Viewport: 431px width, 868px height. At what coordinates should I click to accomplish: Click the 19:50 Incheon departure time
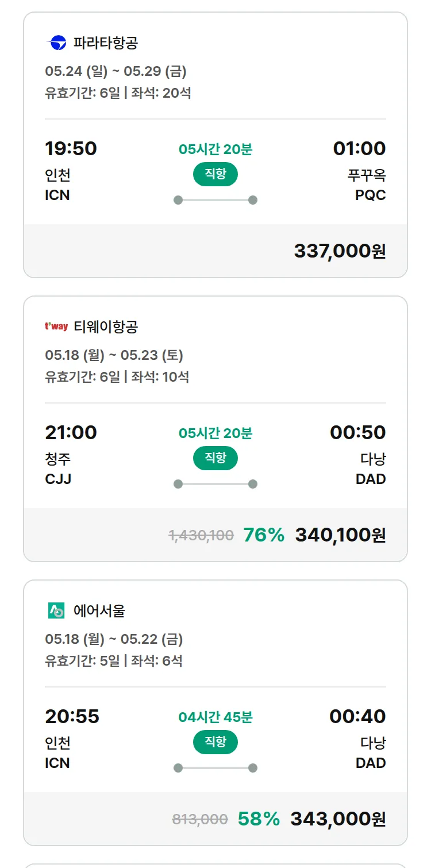tap(71, 148)
